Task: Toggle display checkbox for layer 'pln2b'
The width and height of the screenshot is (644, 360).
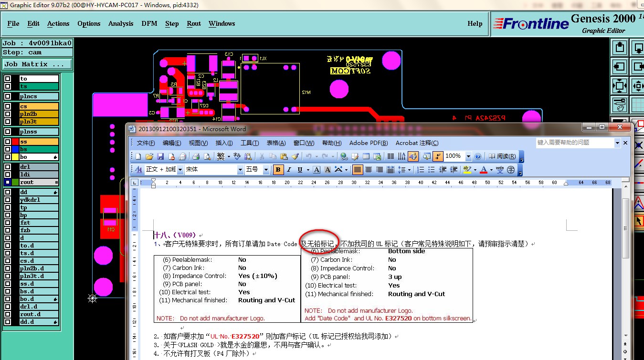Action: pos(8,114)
